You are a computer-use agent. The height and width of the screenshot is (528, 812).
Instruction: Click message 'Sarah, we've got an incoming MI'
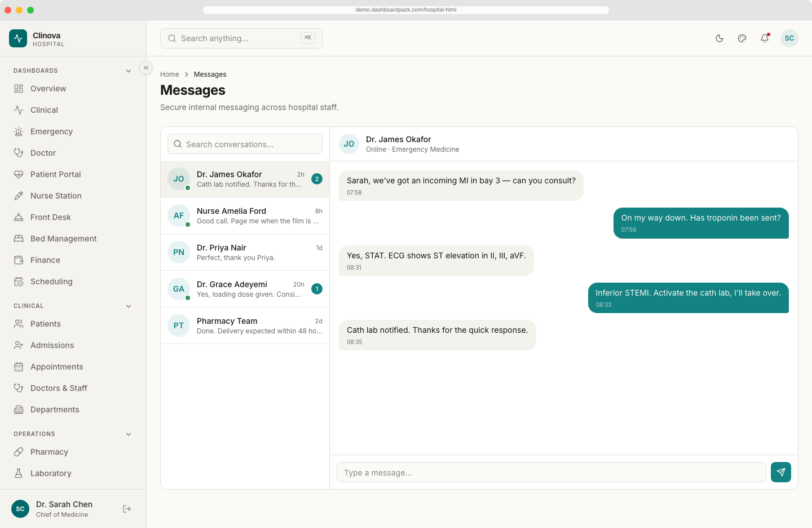coord(461,186)
